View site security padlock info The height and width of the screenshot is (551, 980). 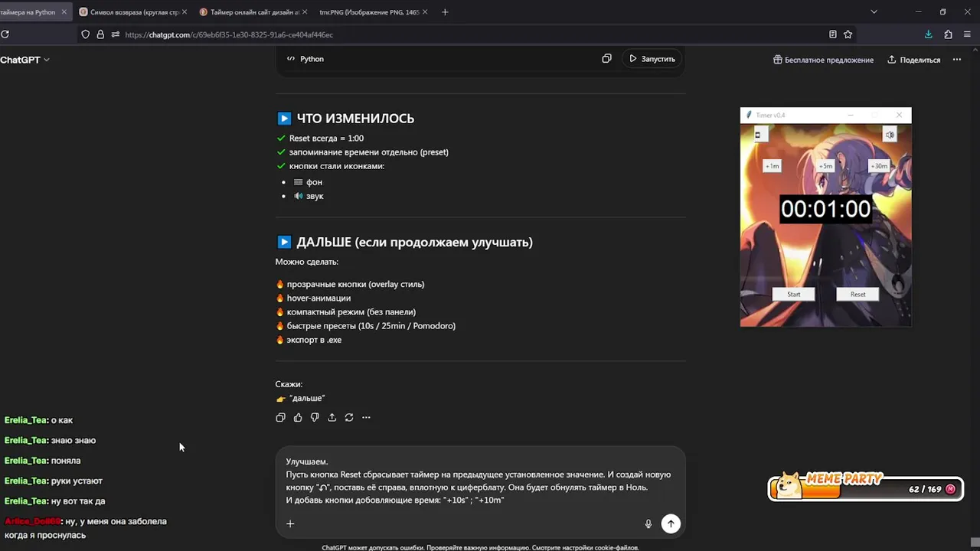pyautogui.click(x=100, y=34)
